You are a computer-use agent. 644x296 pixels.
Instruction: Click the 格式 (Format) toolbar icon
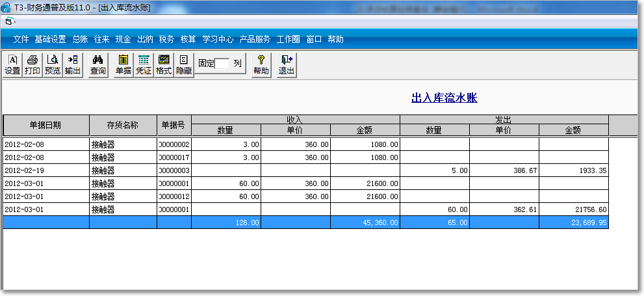click(164, 65)
